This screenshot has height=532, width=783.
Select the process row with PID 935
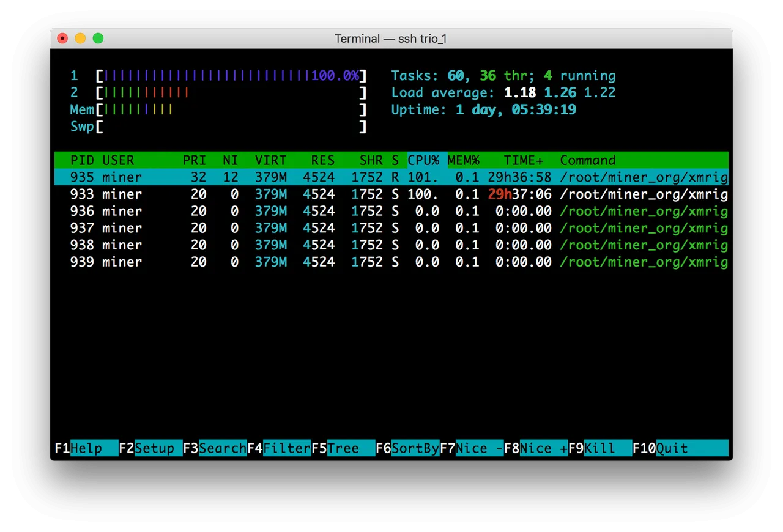[391, 177]
